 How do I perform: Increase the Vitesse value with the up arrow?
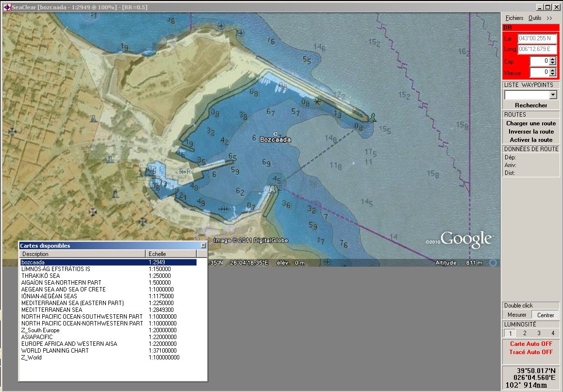point(553,70)
